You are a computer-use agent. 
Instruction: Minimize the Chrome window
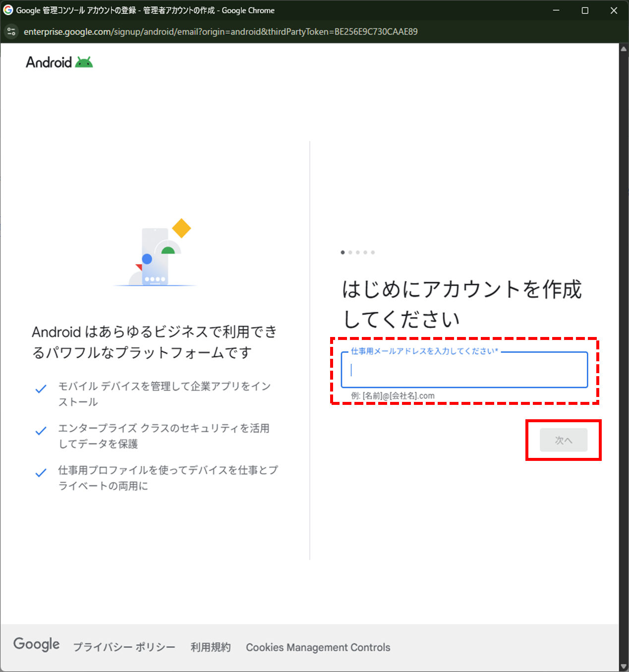[556, 10]
